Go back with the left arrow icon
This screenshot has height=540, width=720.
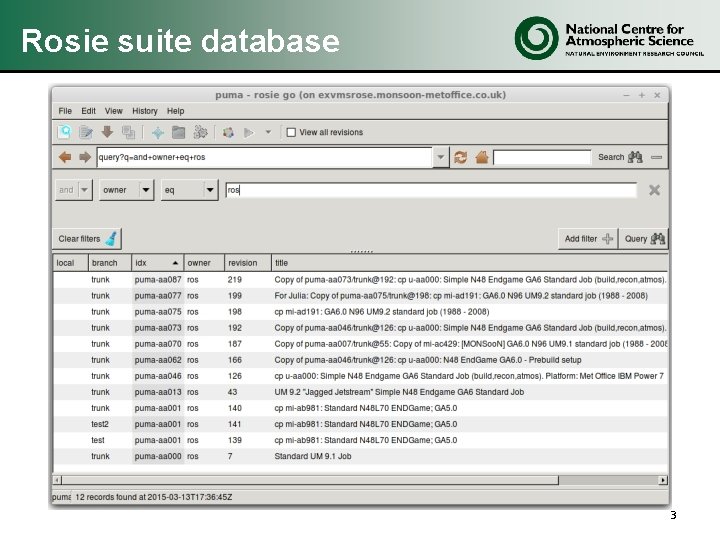tap(65, 157)
